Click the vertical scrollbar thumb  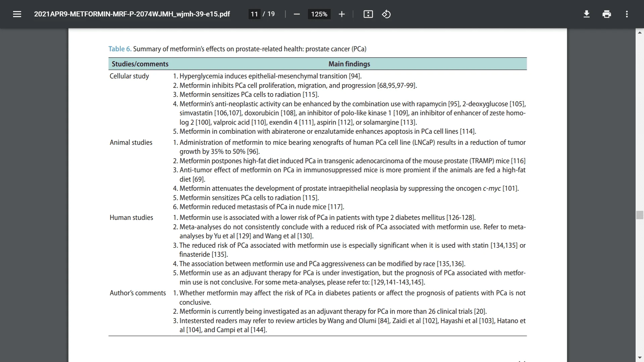[x=640, y=215]
